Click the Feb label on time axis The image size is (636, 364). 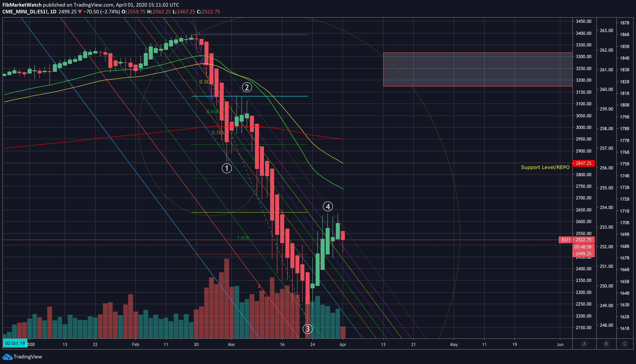(x=136, y=345)
